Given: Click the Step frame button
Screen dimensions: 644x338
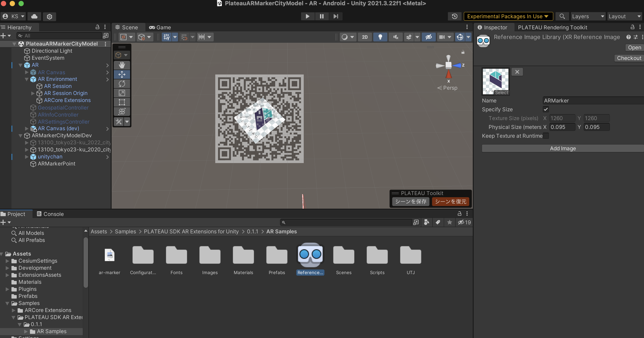Looking at the screenshot, I should coord(335,16).
